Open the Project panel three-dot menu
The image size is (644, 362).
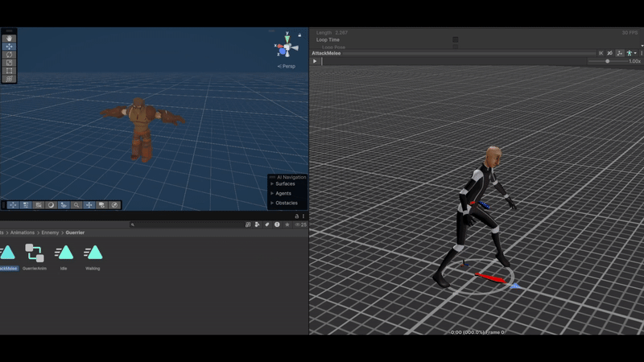303,216
